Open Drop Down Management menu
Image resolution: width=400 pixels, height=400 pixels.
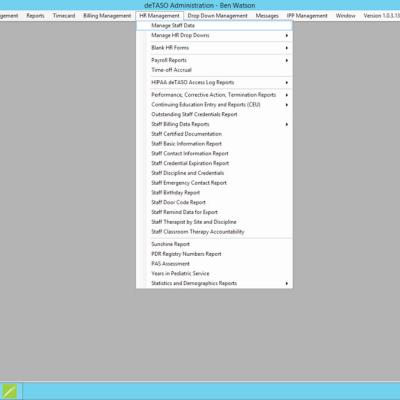[x=217, y=16]
